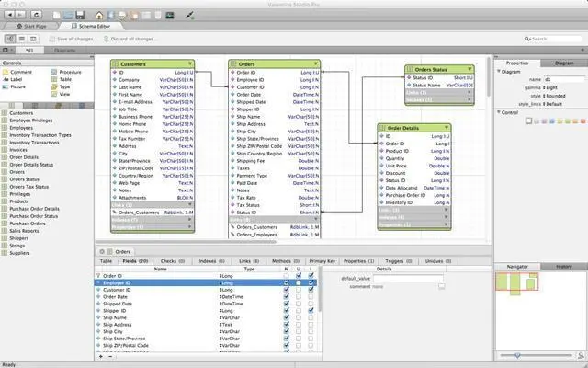588x368 pixels.
Task: Toggle N checkbox for Order ID field
Action: pos(287,276)
